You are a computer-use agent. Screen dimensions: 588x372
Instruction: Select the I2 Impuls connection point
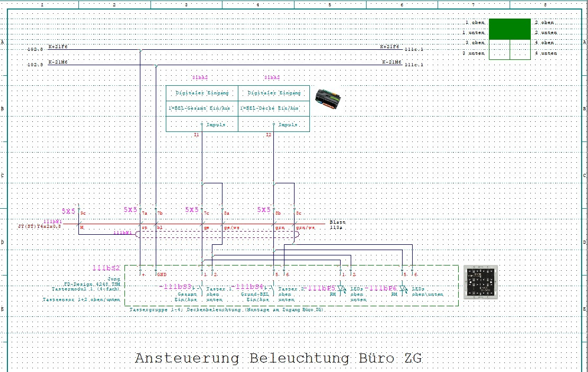(274, 124)
